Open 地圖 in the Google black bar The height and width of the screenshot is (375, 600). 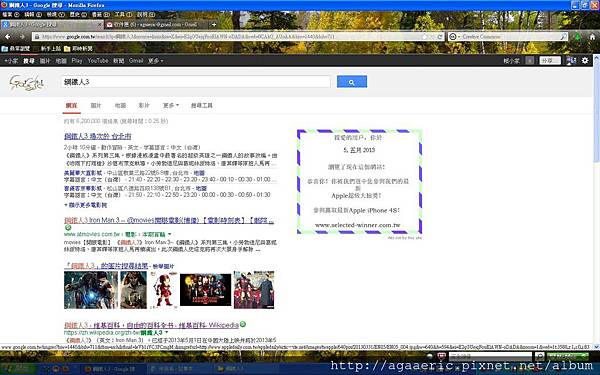click(61, 61)
